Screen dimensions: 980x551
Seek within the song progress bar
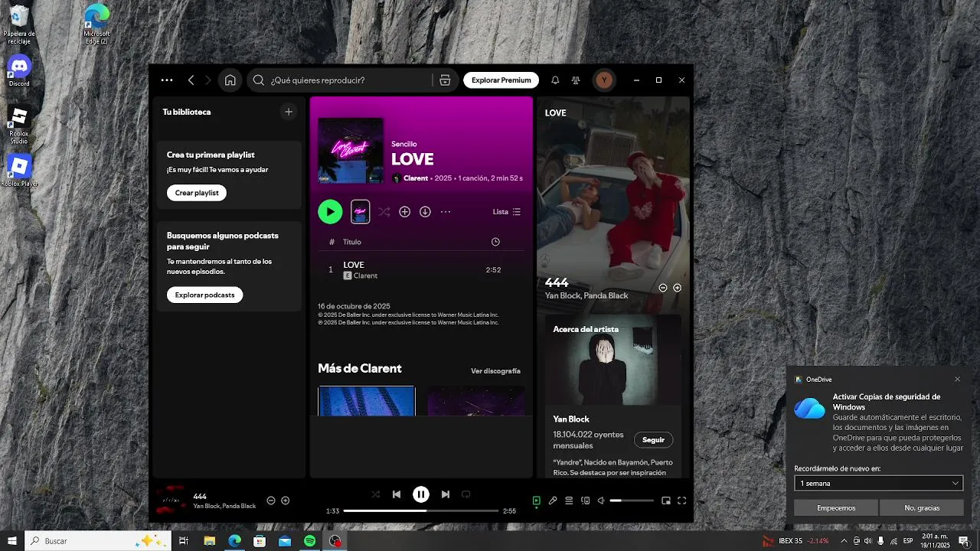click(421, 510)
